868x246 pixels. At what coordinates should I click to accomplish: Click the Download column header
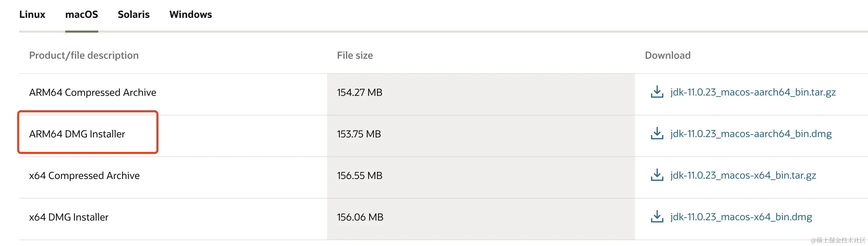point(667,55)
